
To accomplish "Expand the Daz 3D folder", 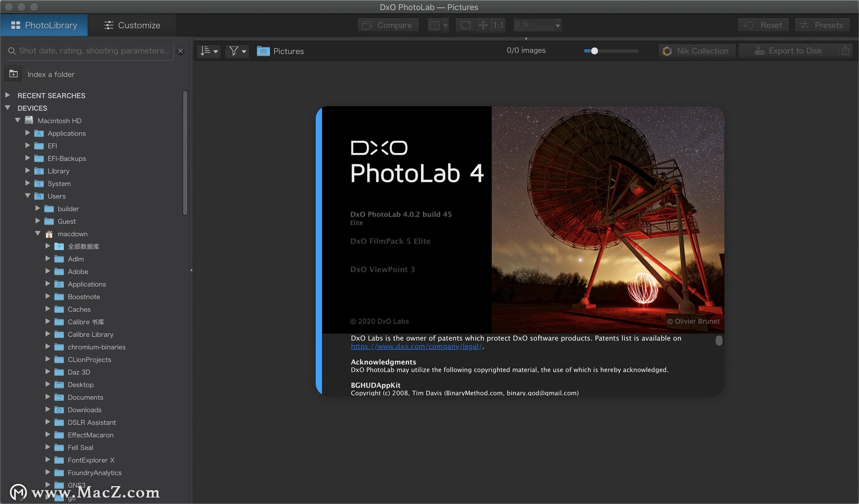I will tap(48, 371).
